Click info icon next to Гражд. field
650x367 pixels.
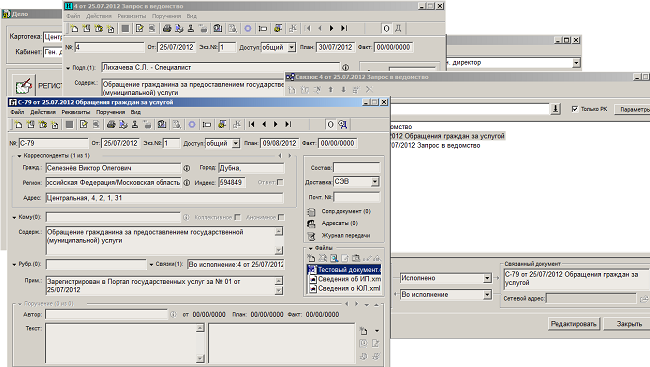coord(187,168)
